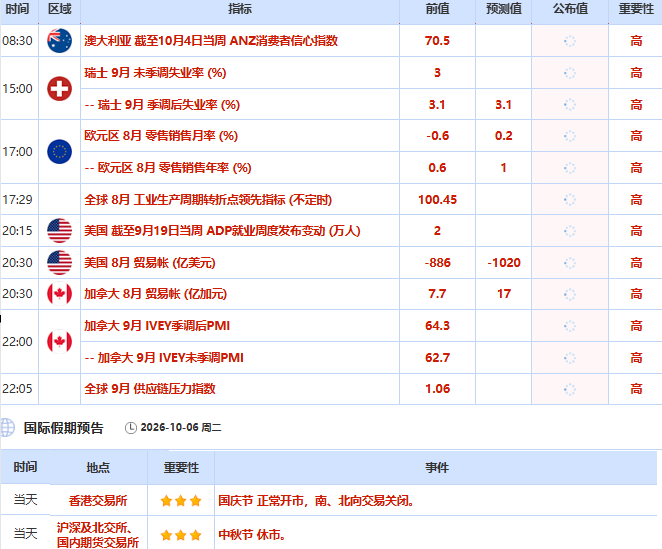This screenshot has width=662, height=549.
Task: Click the date 2026-10-06 周二
Action: tap(181, 427)
